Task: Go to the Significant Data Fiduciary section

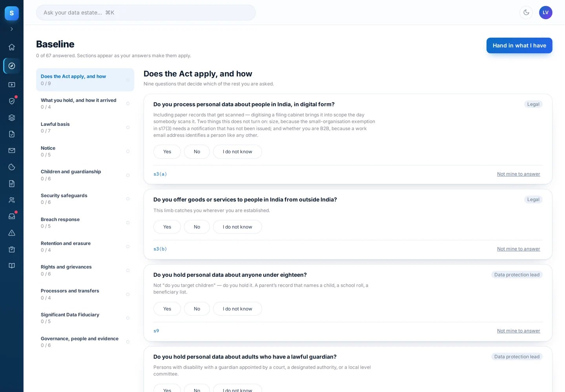Action: [x=85, y=318]
